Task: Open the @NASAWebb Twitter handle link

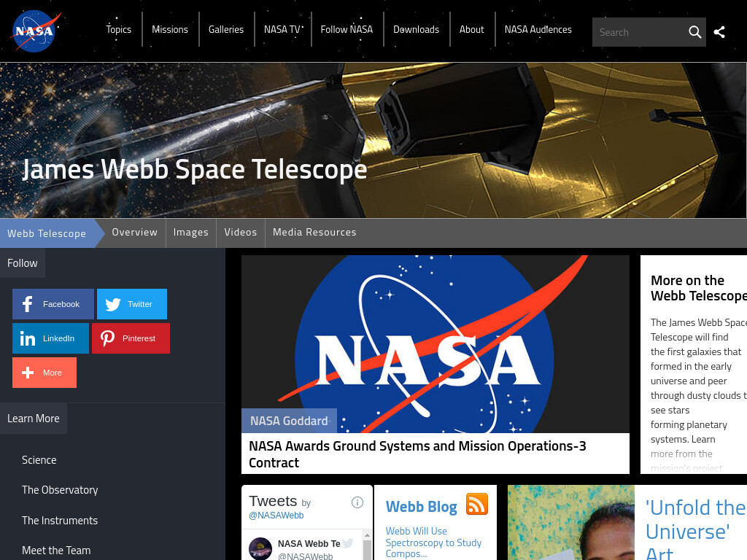Action: 276,516
